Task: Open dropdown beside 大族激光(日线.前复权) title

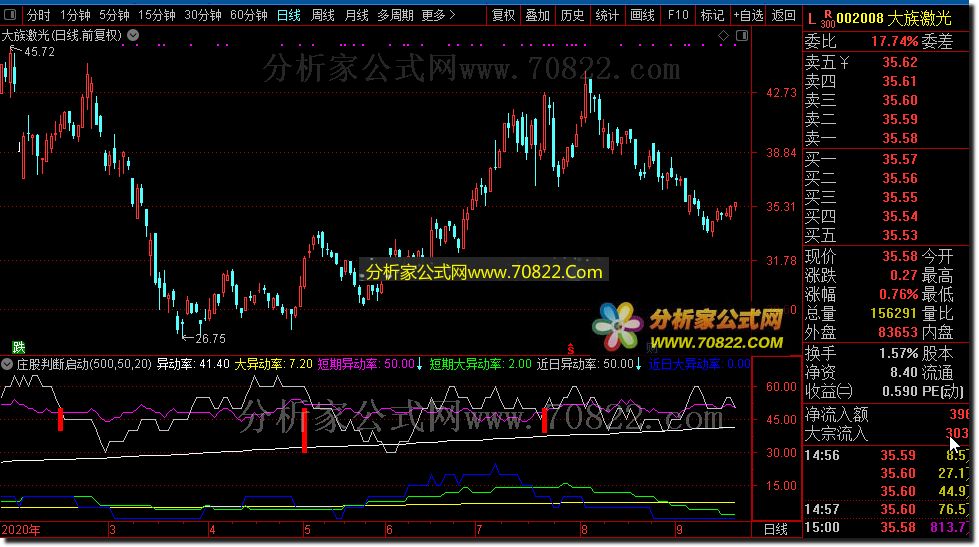Action: coord(133,36)
